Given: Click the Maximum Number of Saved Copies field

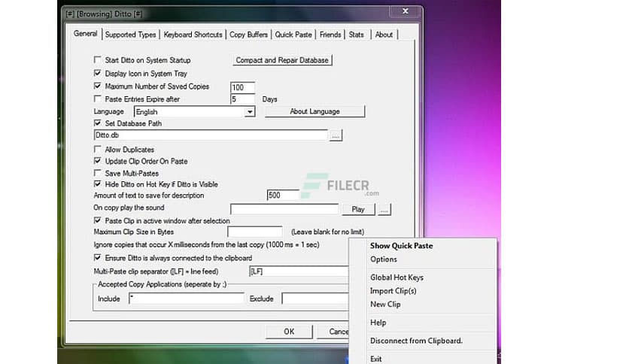Looking at the screenshot, I should 242,87.
